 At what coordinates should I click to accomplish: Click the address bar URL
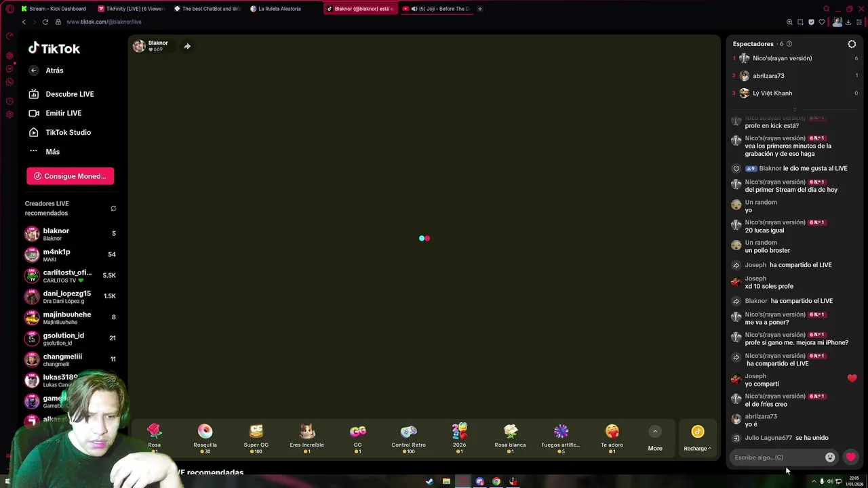[x=104, y=22]
